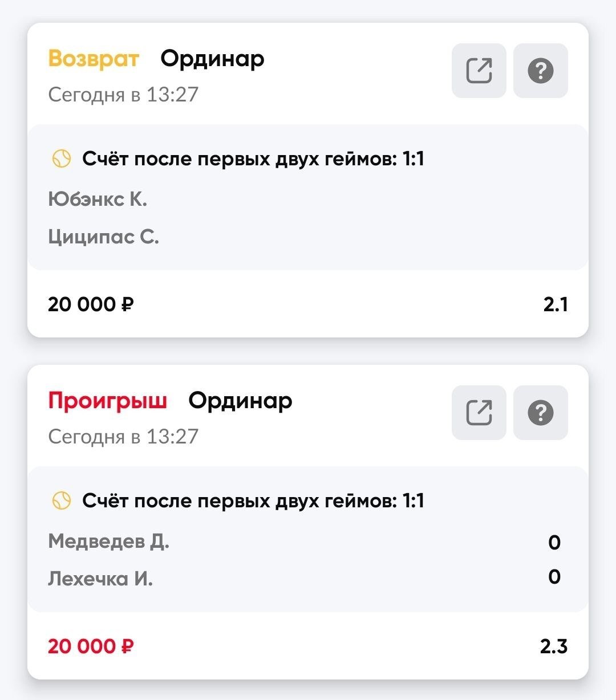Share the lost Medvedev–Lehecka bet
Image resolution: width=616 pixels, height=700 pixels.
coord(479,413)
